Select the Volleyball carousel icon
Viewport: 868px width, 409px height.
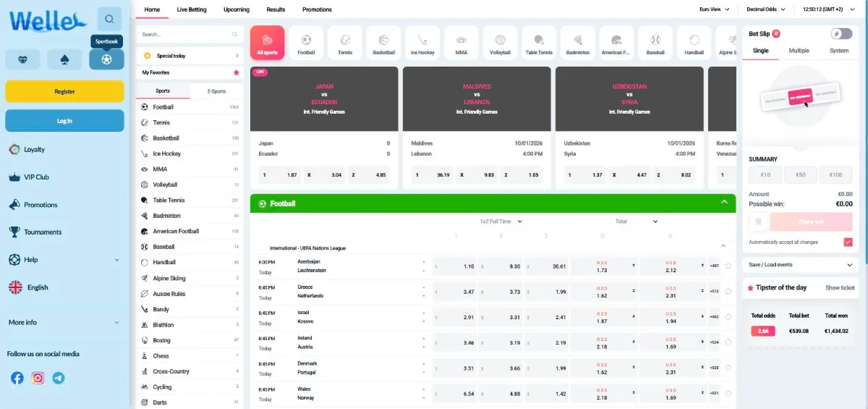click(501, 43)
